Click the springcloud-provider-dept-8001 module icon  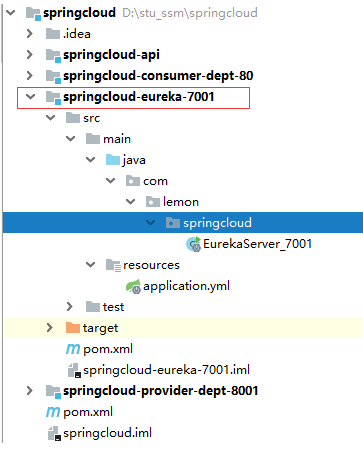point(54,391)
